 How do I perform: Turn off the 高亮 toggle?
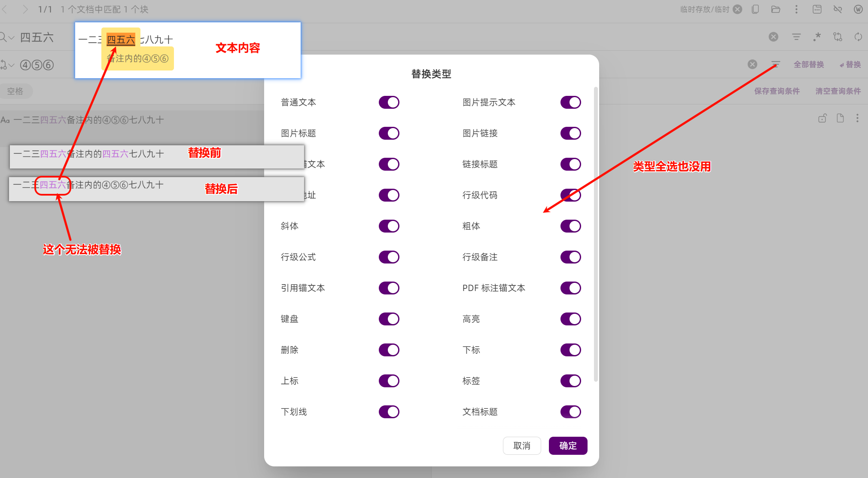pyautogui.click(x=570, y=319)
